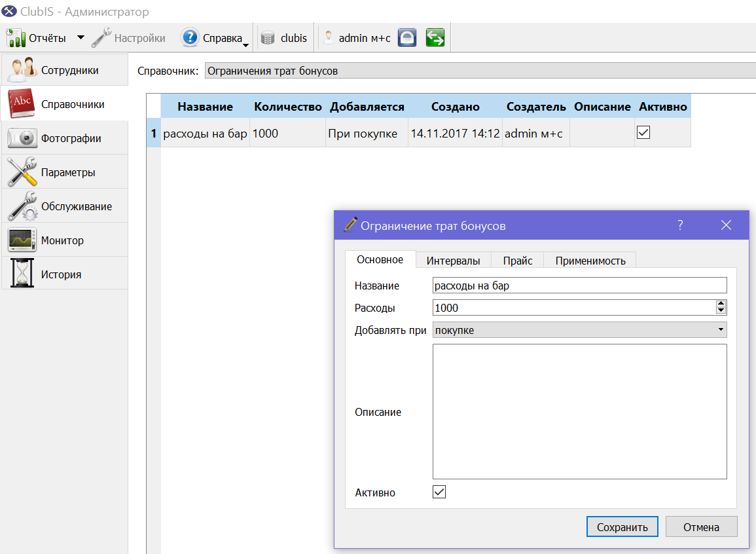
Task: Open the Добавлять при dropdown
Action: (x=579, y=330)
